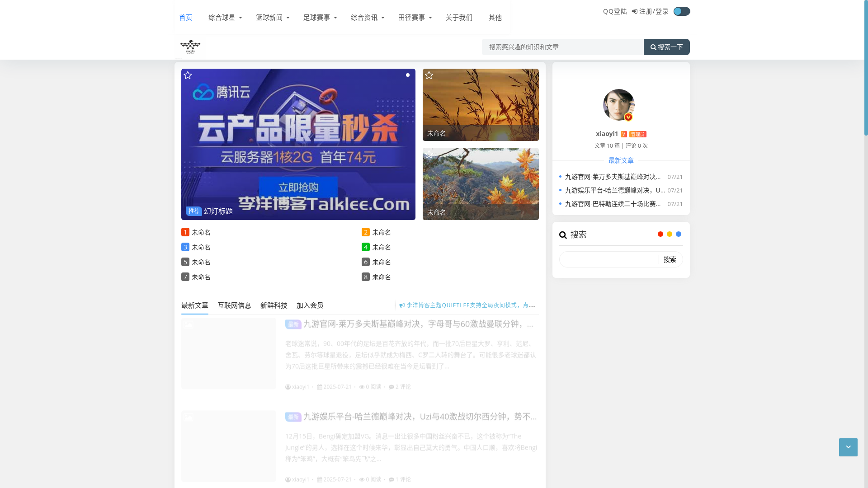This screenshot has height=488, width=868.
Task: Click the sidebar search input field
Action: coord(609,260)
